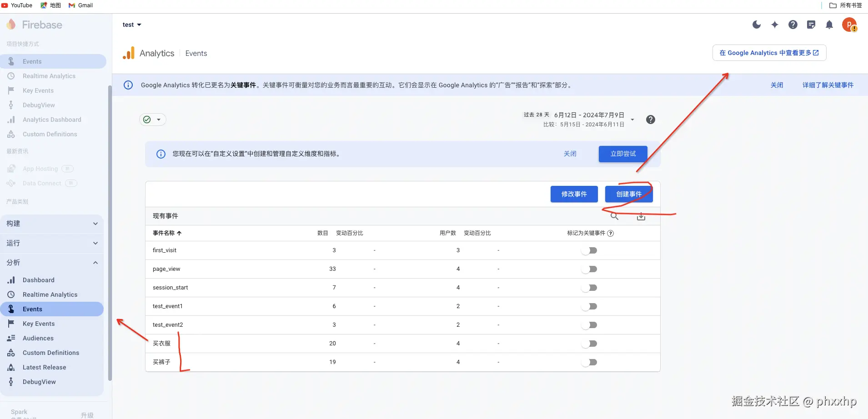The height and width of the screenshot is (419, 868).
Task: Open the notifications bell
Action: tap(829, 25)
